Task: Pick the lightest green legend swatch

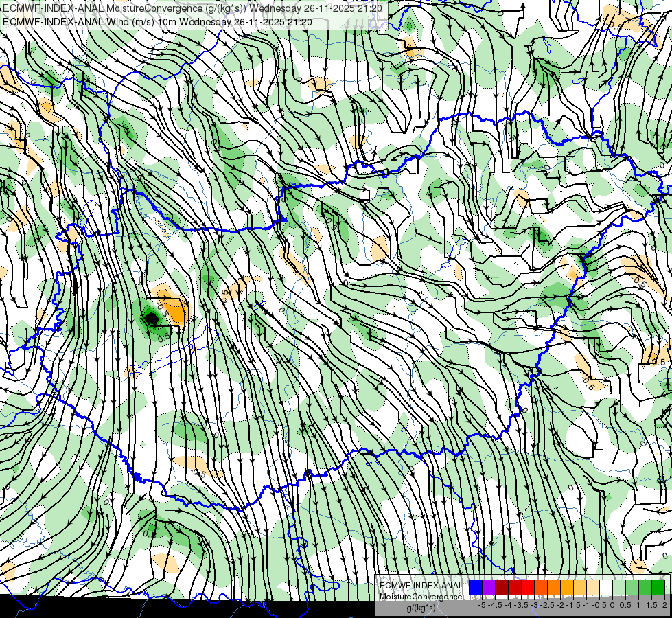Action: point(619,587)
